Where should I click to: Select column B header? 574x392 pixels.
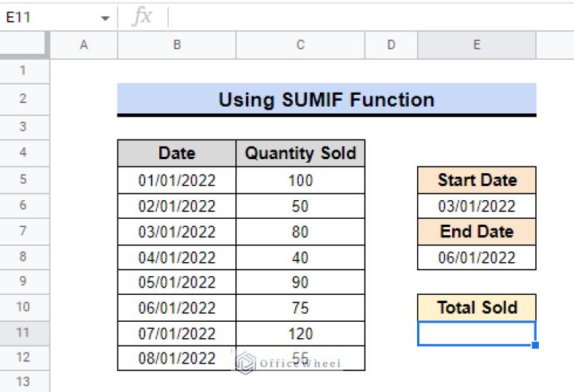pos(177,45)
